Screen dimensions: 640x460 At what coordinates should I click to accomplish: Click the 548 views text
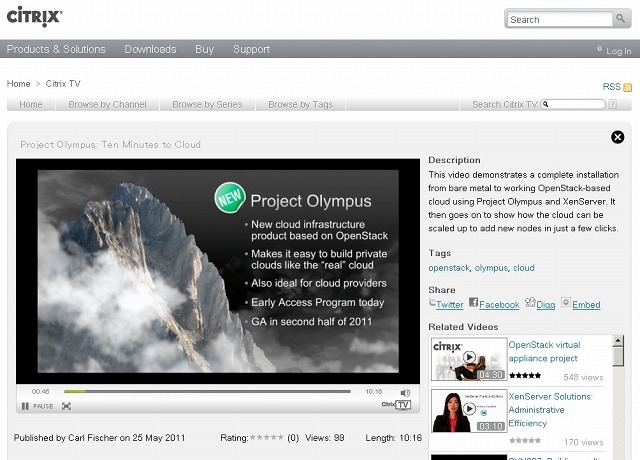point(583,377)
